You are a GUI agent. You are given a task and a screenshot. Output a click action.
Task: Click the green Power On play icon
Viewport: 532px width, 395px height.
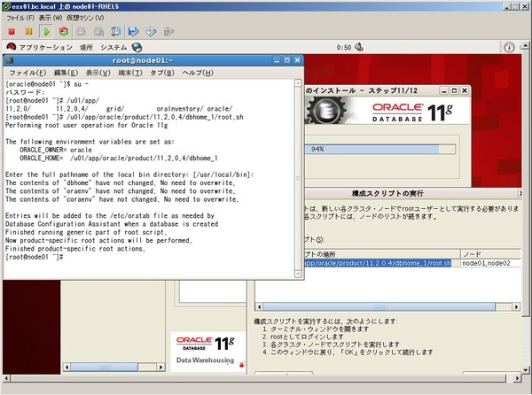point(46,32)
